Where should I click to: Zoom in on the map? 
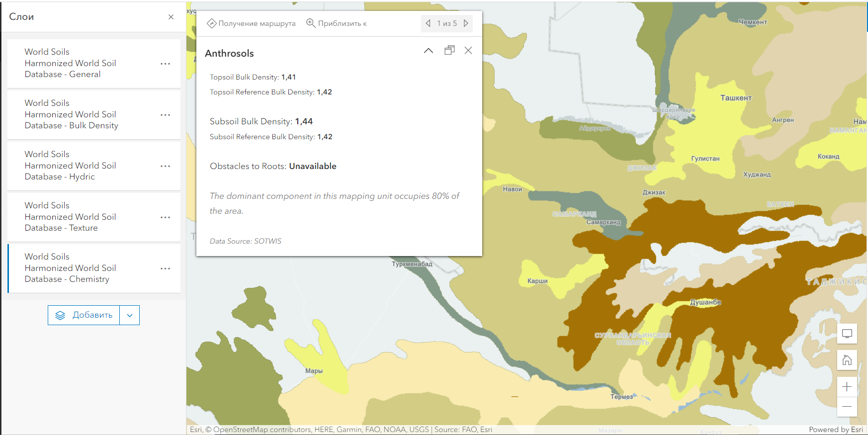point(847,387)
